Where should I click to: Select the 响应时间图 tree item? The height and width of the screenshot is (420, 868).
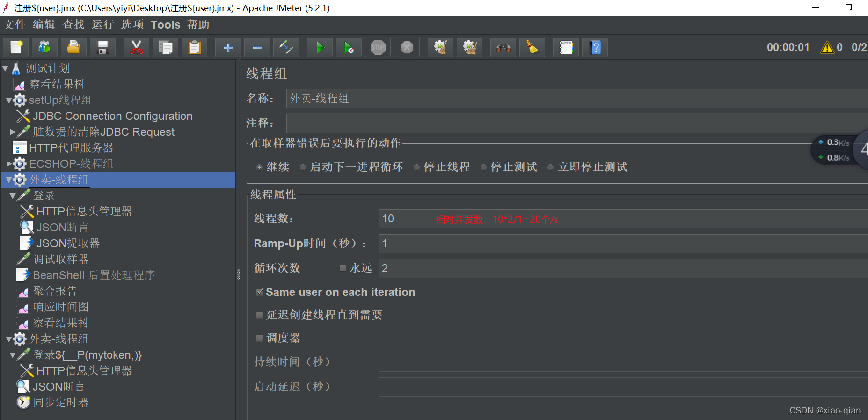pos(61,307)
